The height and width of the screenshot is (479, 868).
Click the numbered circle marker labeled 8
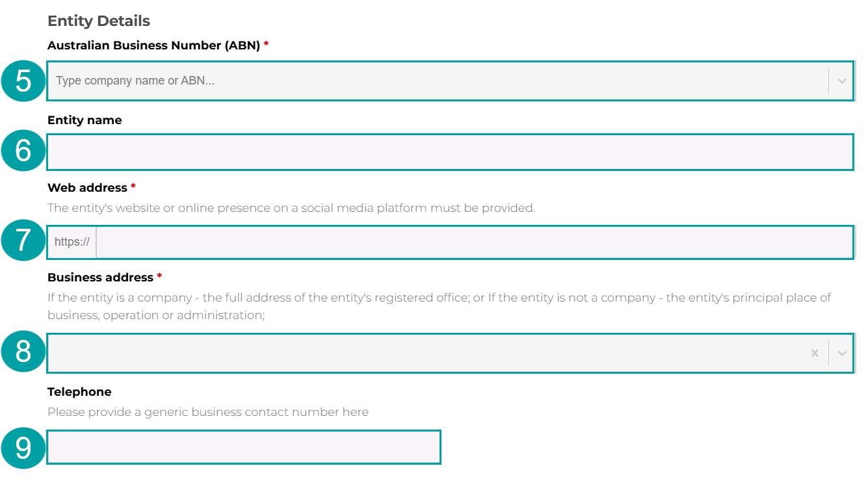pos(23,353)
